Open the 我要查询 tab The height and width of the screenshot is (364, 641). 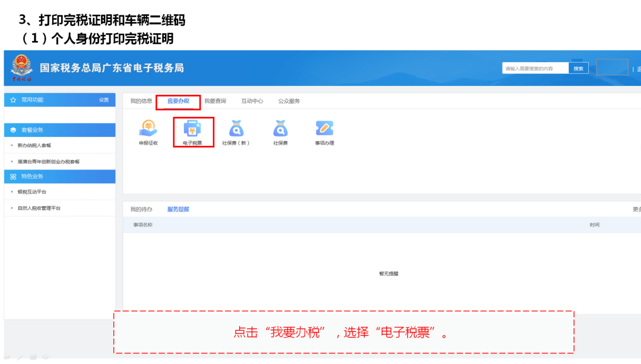[x=215, y=101]
